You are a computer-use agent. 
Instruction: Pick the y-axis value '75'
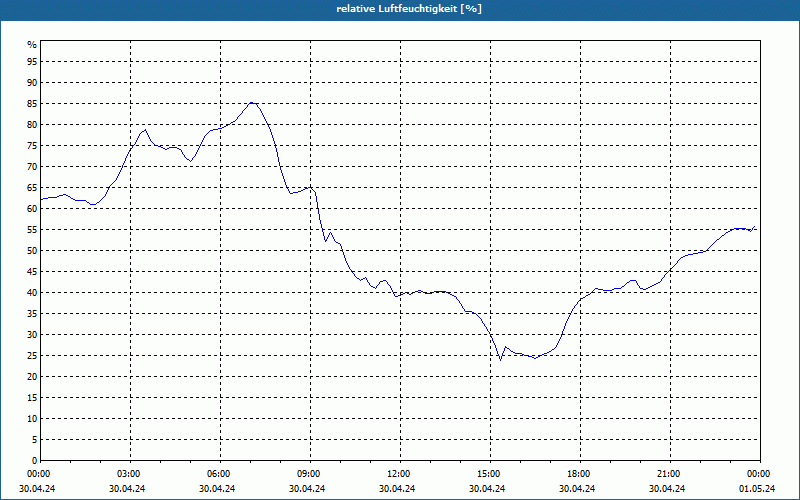coord(32,146)
